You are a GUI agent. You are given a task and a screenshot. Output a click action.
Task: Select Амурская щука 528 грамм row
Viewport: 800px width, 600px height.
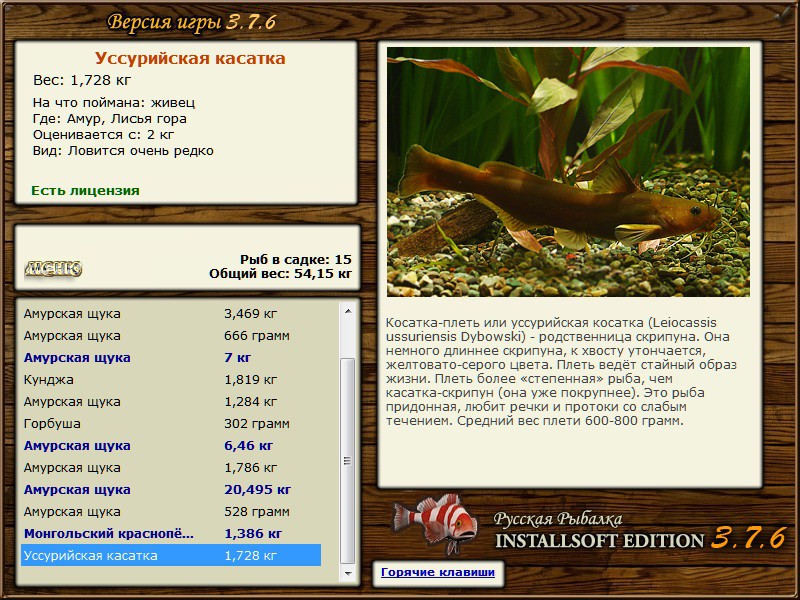click(171, 511)
